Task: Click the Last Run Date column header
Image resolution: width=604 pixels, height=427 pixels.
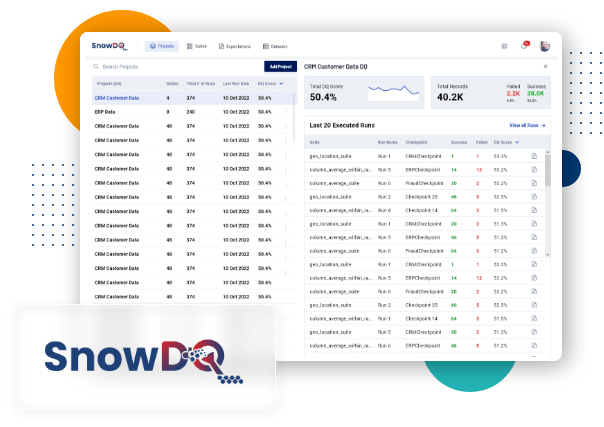Action: click(236, 84)
